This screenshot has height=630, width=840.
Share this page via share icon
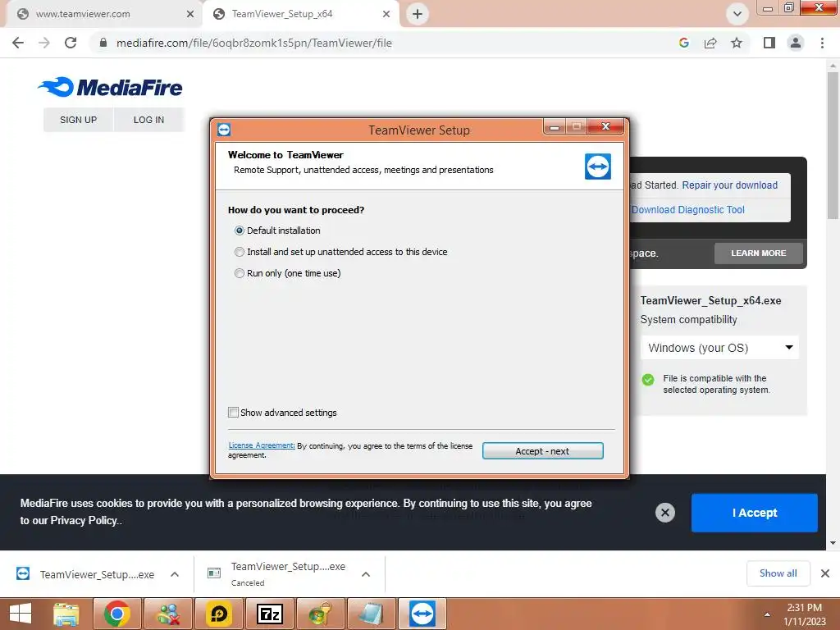pyautogui.click(x=710, y=43)
